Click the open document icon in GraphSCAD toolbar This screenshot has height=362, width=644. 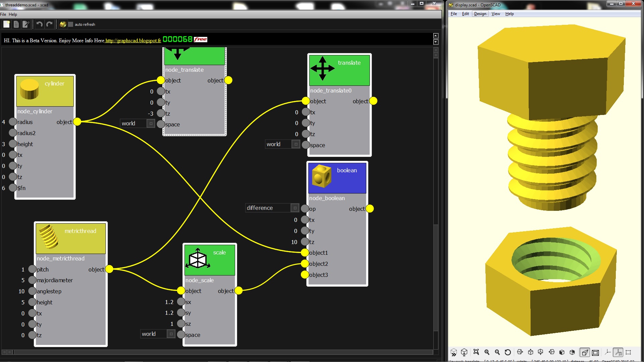[x=16, y=24]
